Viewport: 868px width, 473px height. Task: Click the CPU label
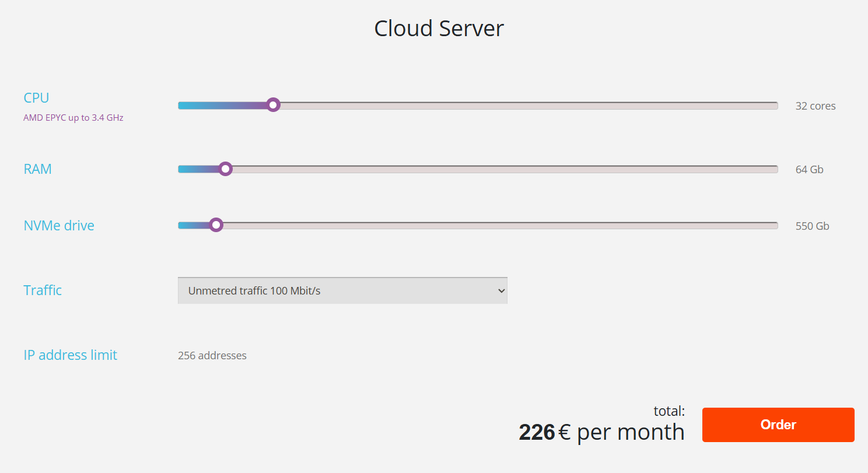tap(36, 97)
